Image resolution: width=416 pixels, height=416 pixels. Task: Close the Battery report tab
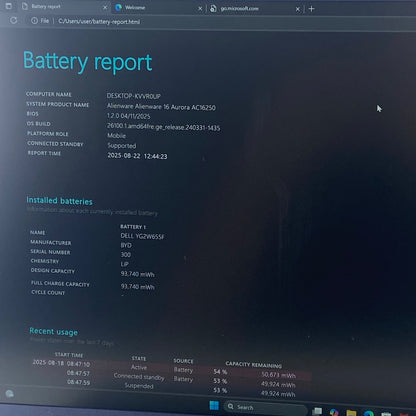[x=105, y=7]
